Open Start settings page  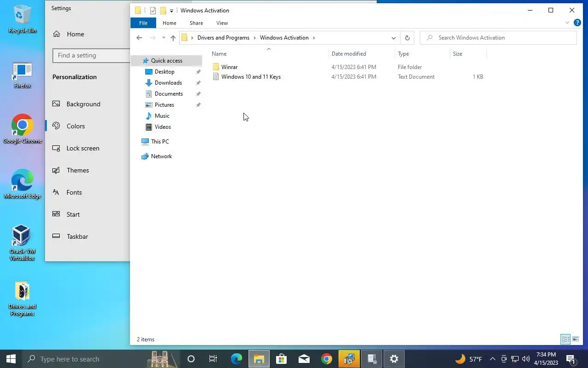click(x=73, y=214)
